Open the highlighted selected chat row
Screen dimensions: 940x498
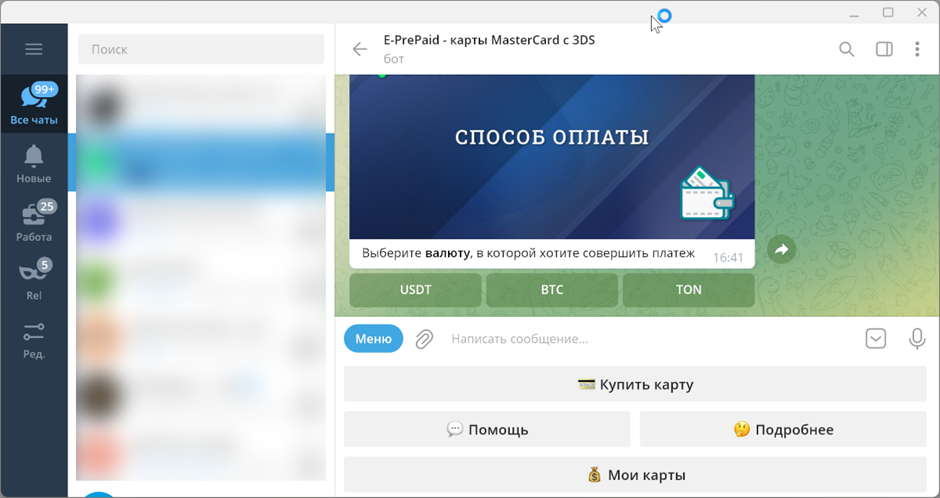point(201,162)
